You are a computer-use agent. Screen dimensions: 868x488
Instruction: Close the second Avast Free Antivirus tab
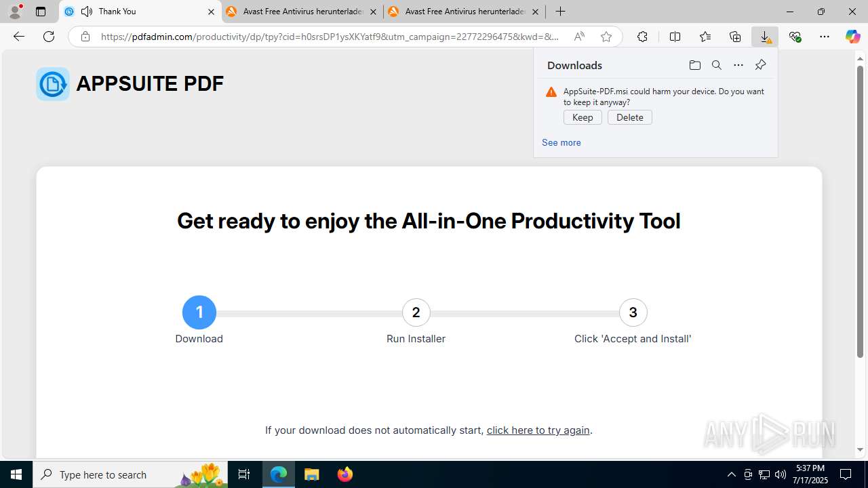click(x=535, y=12)
